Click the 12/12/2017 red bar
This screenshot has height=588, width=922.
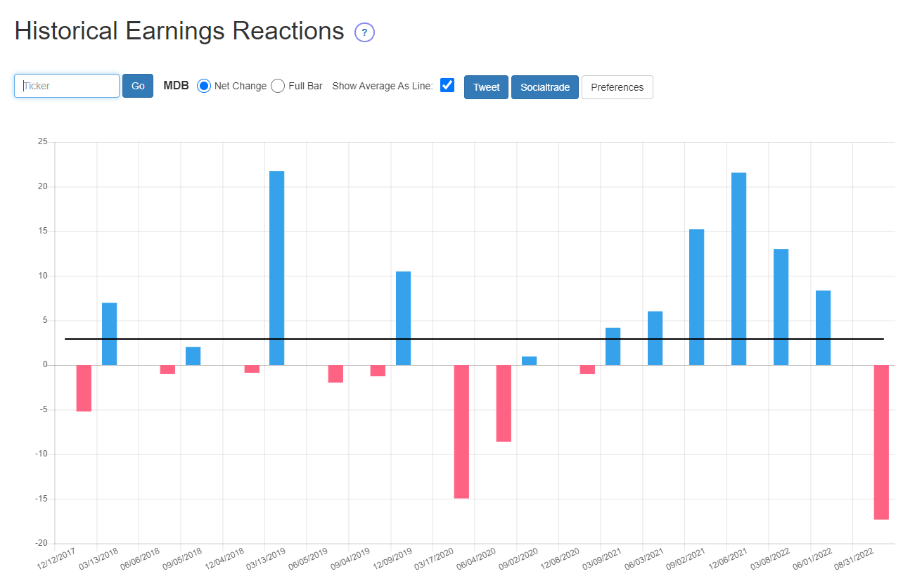tap(84, 388)
